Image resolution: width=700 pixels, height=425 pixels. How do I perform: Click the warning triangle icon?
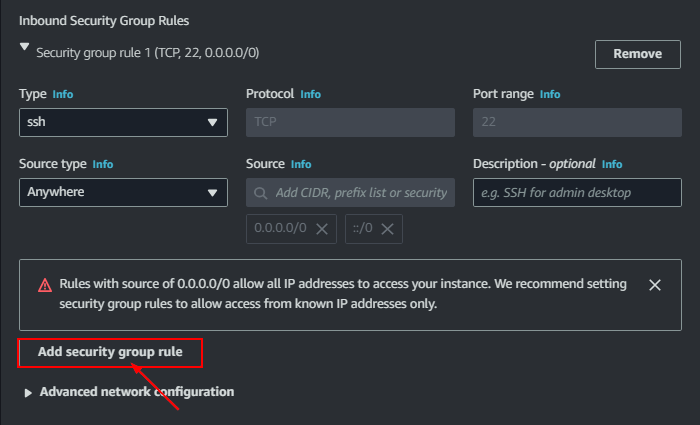(x=45, y=285)
